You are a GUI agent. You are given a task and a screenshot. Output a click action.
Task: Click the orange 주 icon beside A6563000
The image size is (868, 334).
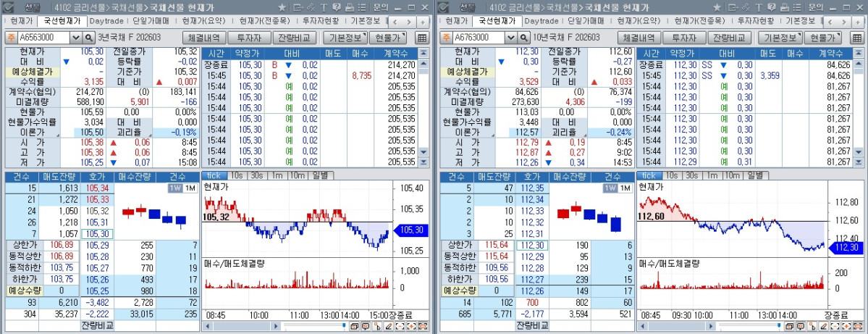click(11, 38)
